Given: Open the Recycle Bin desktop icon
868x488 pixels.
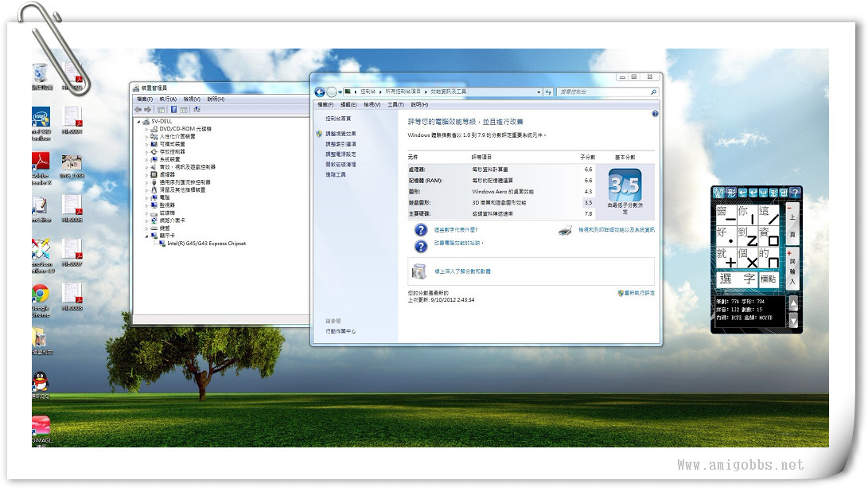Looking at the screenshot, I should [x=41, y=74].
